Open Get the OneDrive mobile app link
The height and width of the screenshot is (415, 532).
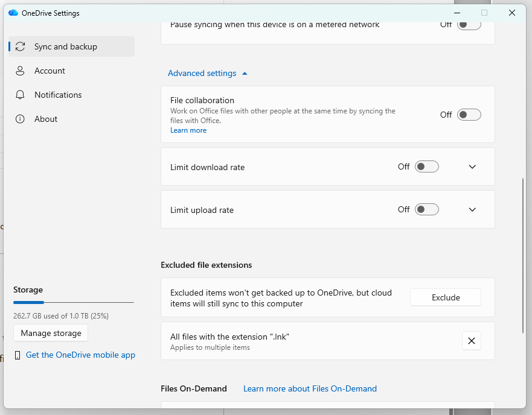tap(80, 355)
